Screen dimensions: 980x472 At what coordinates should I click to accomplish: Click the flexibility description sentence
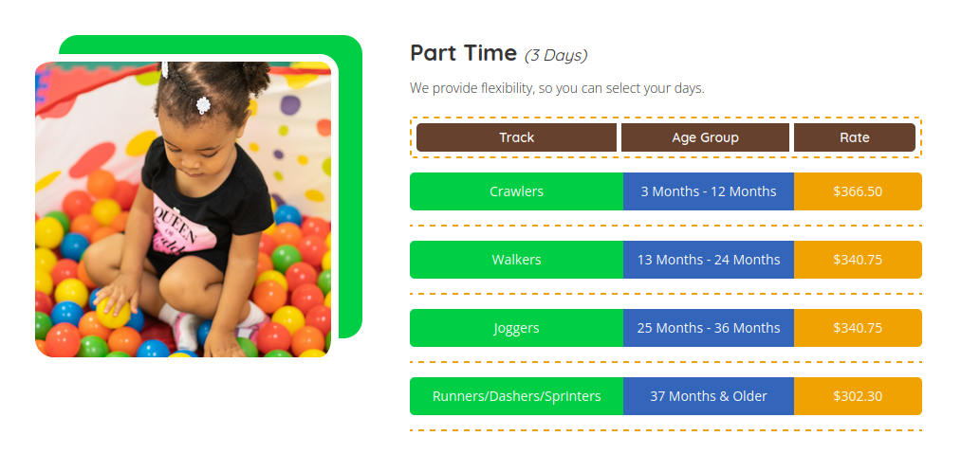557,89
